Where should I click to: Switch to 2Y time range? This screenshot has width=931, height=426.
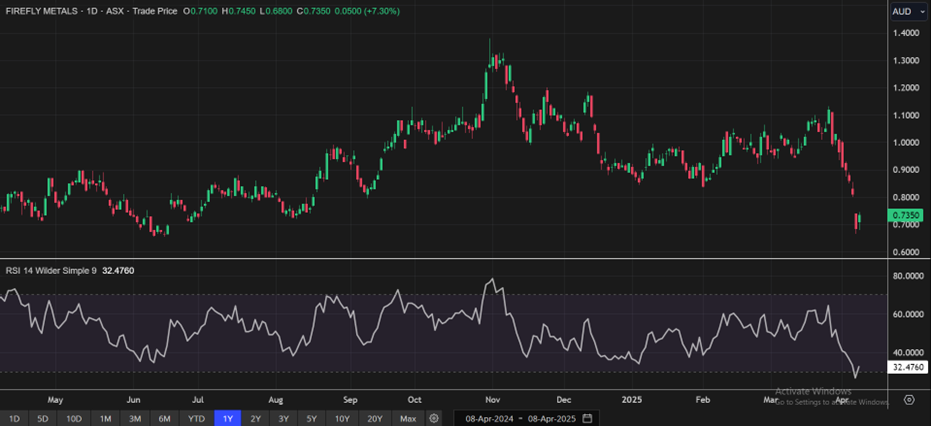click(x=256, y=418)
